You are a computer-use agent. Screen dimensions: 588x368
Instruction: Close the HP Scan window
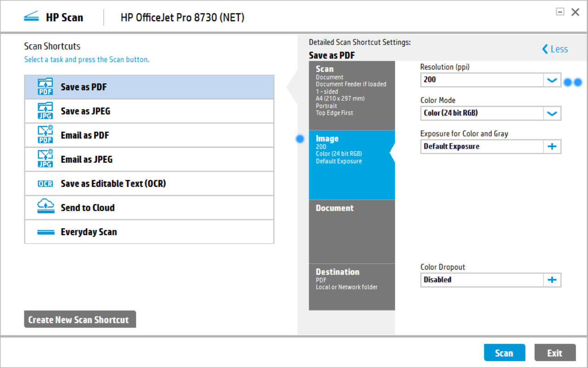pyautogui.click(x=575, y=12)
